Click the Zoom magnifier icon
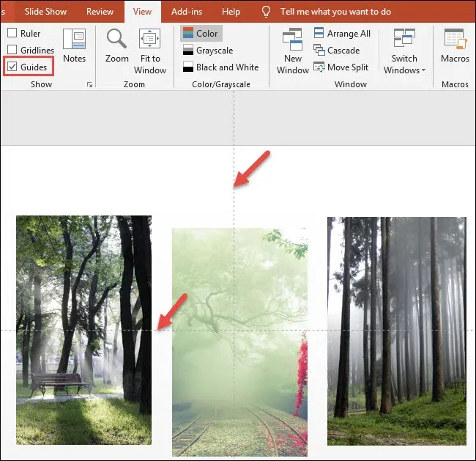Screen dimensions: 476x461 [116, 39]
